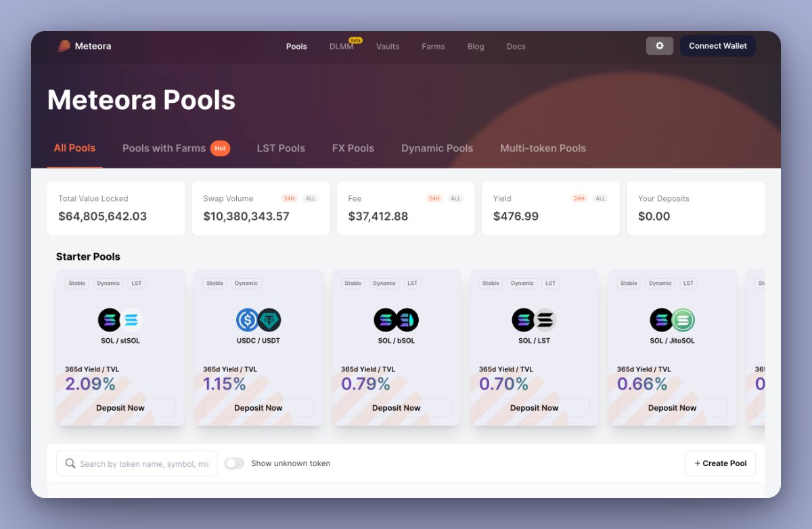Click the 1.15% yield on USDC / USDT

pyautogui.click(x=225, y=384)
